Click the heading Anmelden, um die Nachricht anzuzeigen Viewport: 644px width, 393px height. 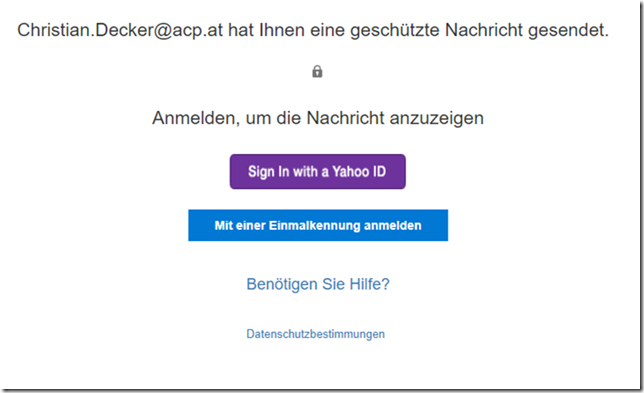tap(318, 118)
